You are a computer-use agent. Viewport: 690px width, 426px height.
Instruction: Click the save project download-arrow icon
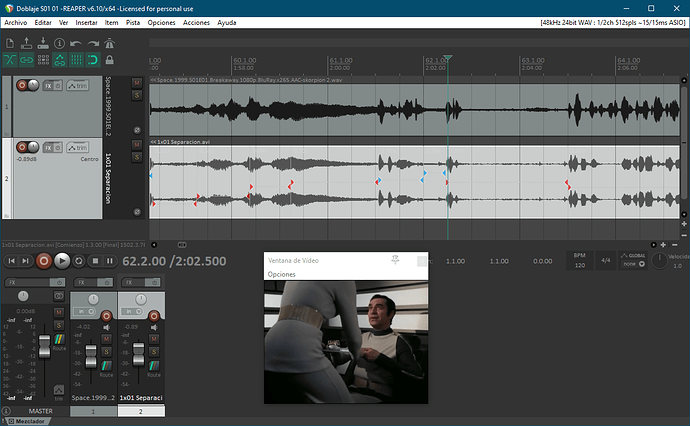point(43,43)
